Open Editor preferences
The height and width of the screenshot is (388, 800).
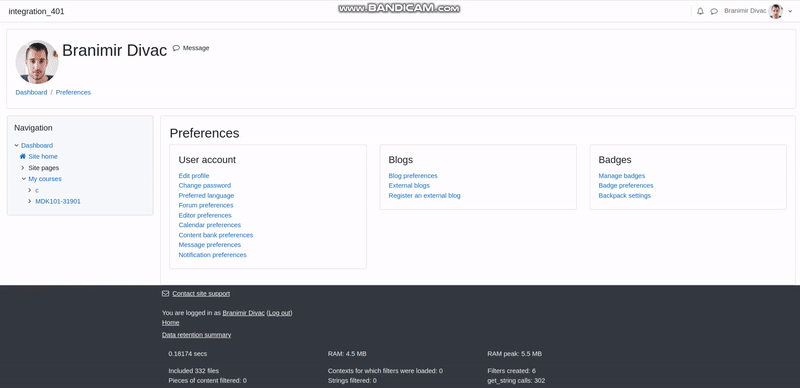tap(205, 215)
